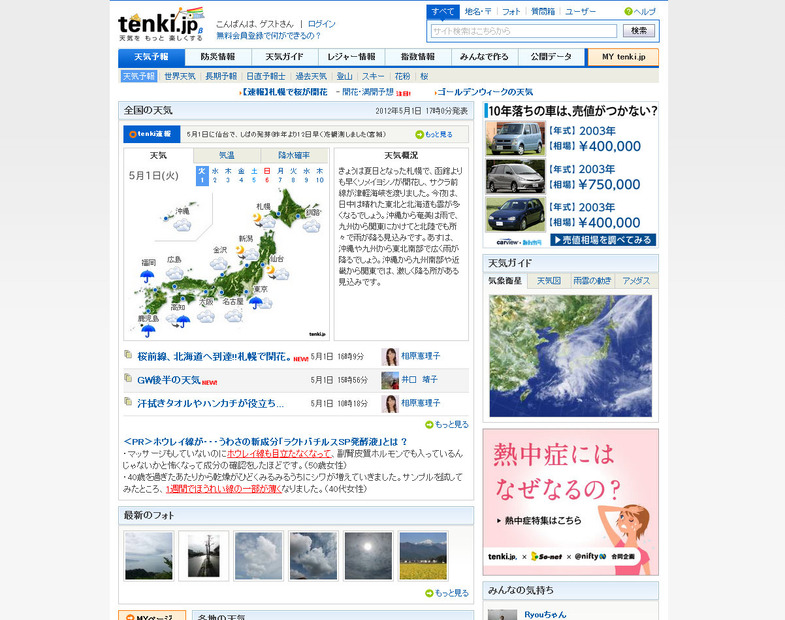
Task: Click the Kushiro cloud weather icon
Action: pos(311,226)
